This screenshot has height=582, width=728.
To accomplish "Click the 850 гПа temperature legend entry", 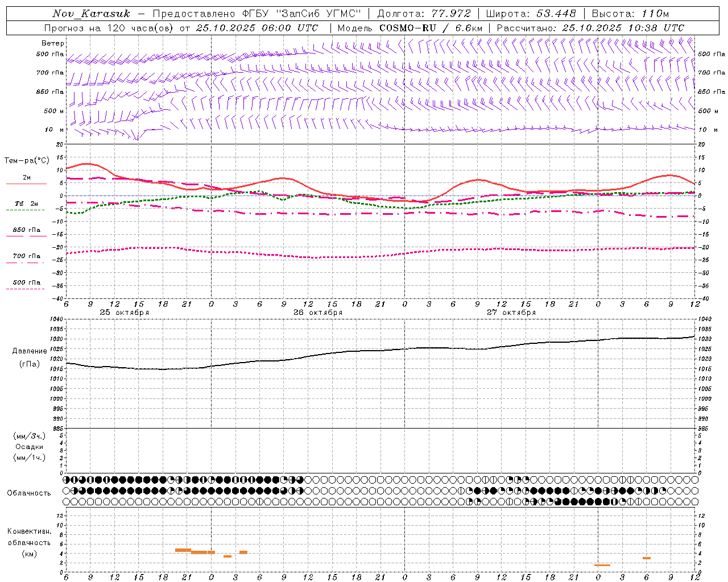I will [x=26, y=230].
